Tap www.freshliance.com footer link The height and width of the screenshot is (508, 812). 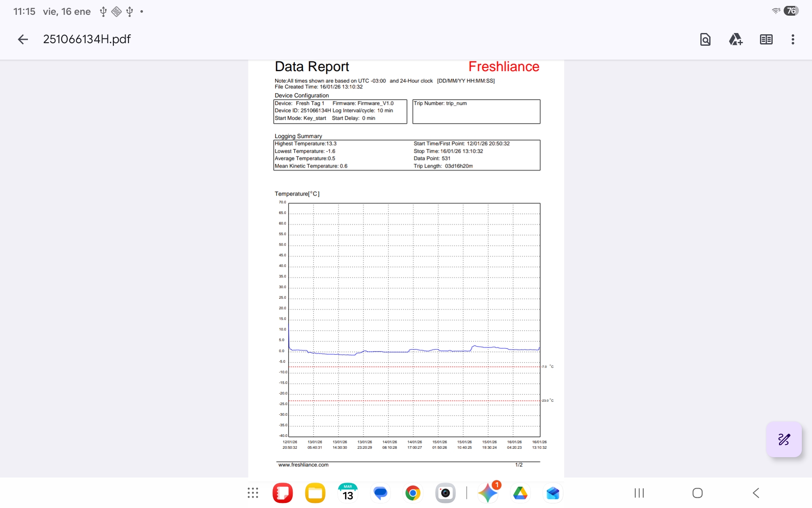pos(303,465)
